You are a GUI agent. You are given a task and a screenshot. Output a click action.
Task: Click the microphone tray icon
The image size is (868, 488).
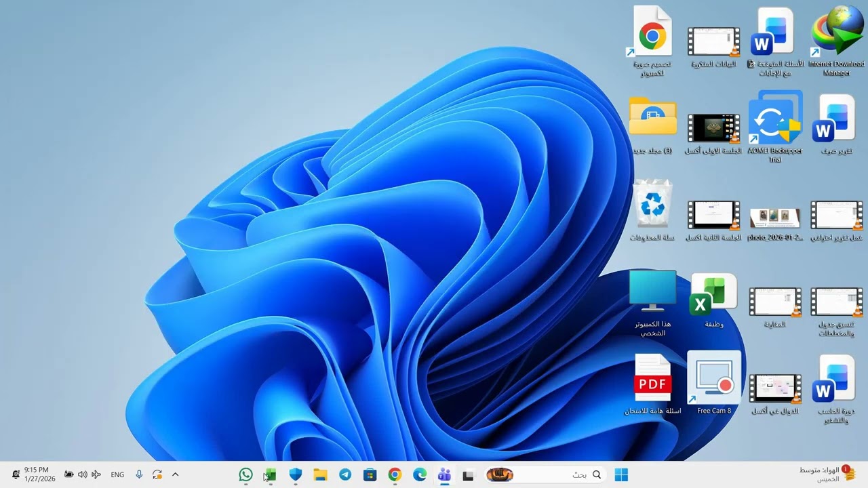pos(139,475)
